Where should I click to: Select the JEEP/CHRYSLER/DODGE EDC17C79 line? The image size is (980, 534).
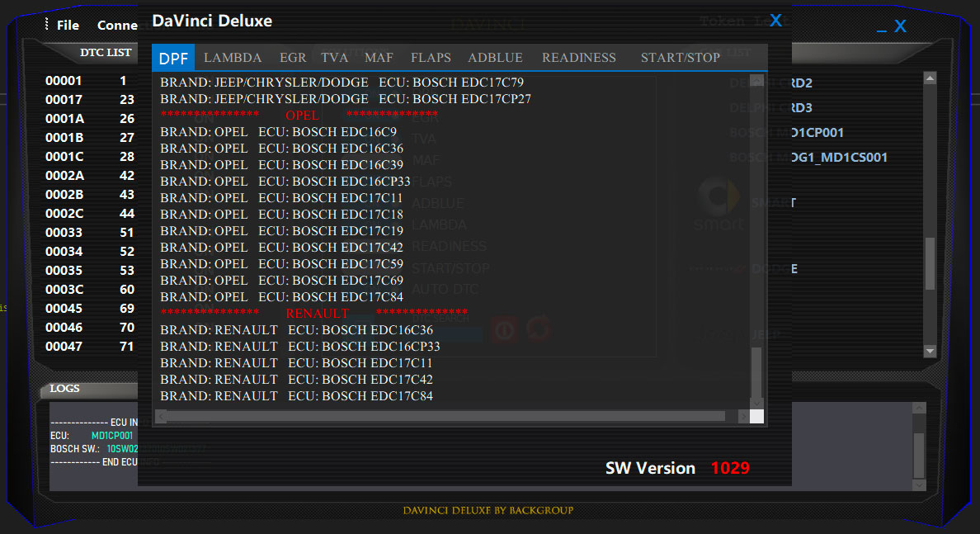[x=342, y=83]
